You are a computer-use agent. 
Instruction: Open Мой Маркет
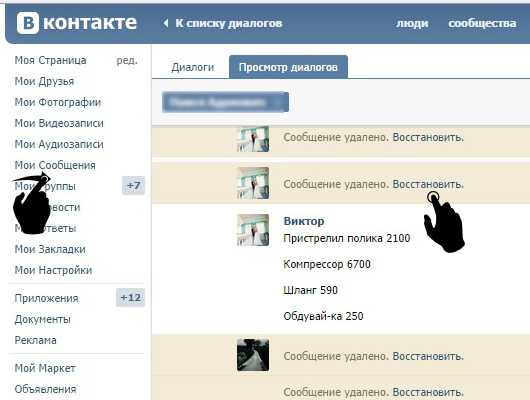click(x=45, y=368)
